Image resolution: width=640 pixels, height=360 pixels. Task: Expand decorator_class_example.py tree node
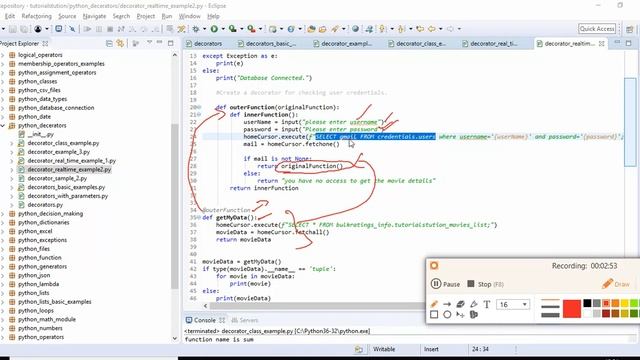click(12, 143)
